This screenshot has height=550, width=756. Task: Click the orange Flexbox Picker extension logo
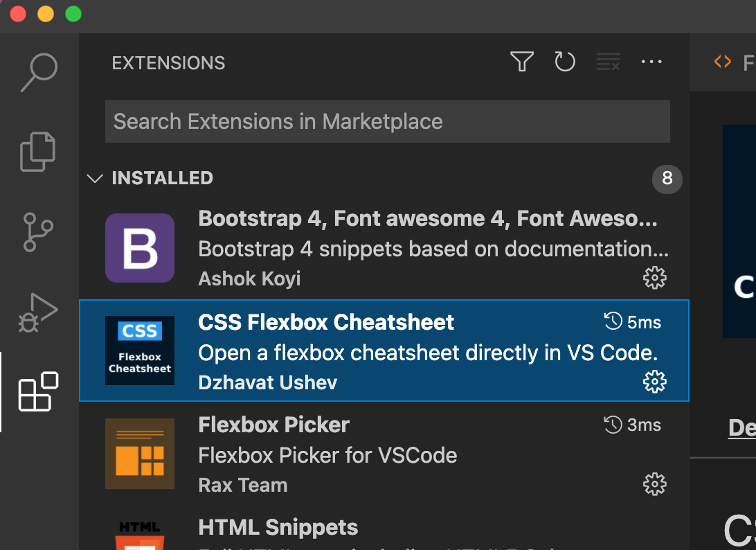pos(140,454)
